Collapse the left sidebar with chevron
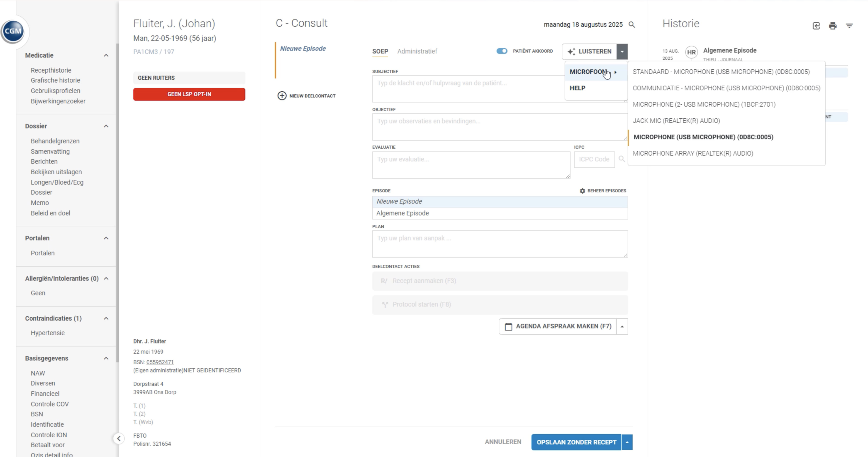868x473 pixels. tap(119, 439)
